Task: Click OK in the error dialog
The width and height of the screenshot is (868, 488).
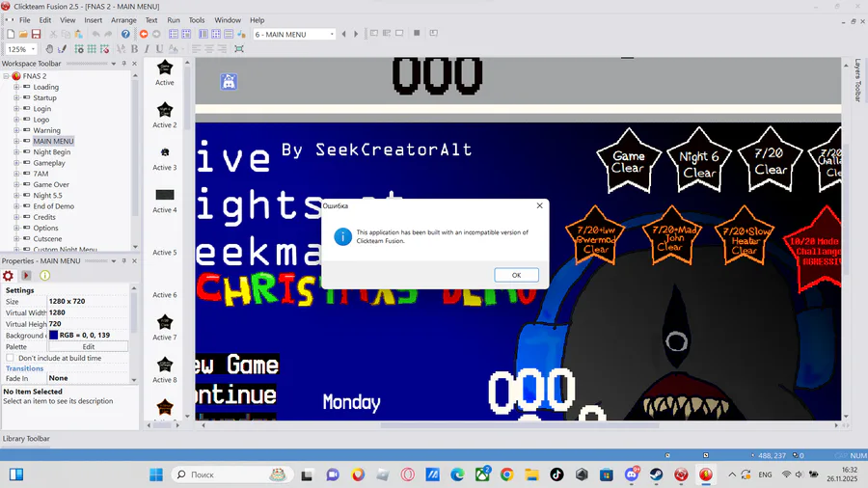Action: pos(516,275)
